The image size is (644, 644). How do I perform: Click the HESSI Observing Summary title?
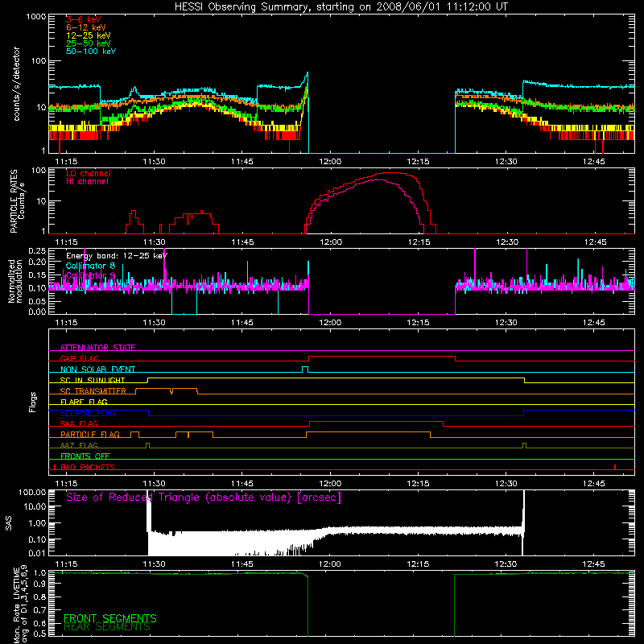pos(341,7)
